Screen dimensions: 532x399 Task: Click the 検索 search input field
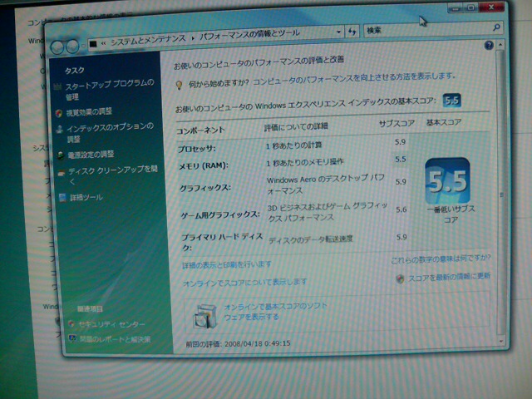(x=426, y=30)
